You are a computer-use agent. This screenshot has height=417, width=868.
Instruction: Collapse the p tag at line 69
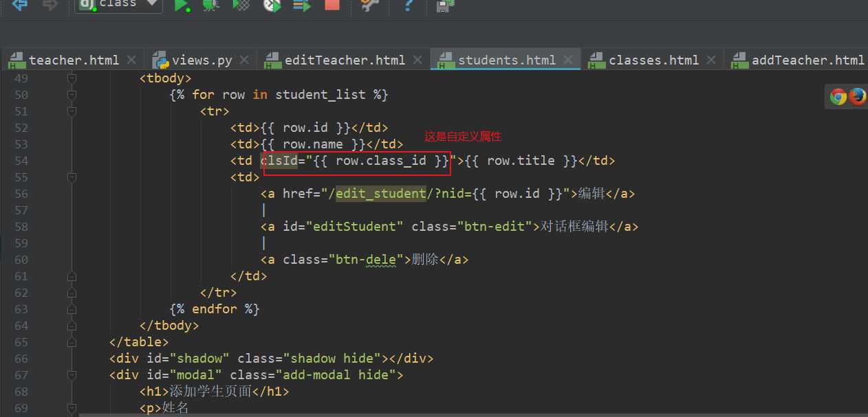[x=71, y=408]
